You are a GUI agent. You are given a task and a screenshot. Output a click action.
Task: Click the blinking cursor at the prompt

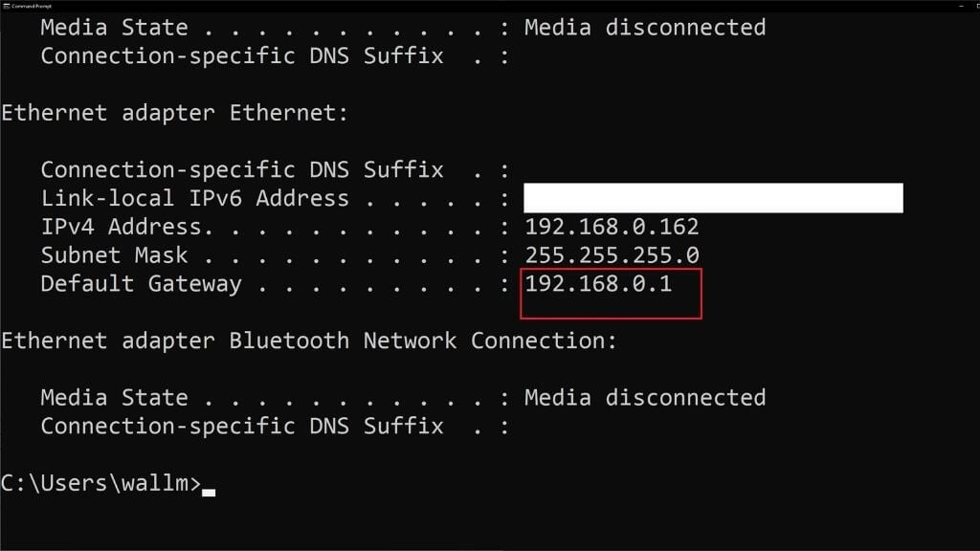tap(208, 493)
